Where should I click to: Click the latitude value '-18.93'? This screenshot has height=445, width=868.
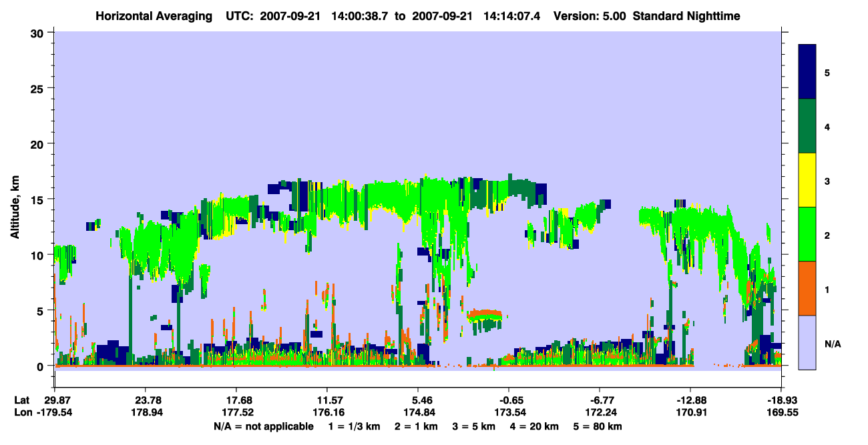781,400
